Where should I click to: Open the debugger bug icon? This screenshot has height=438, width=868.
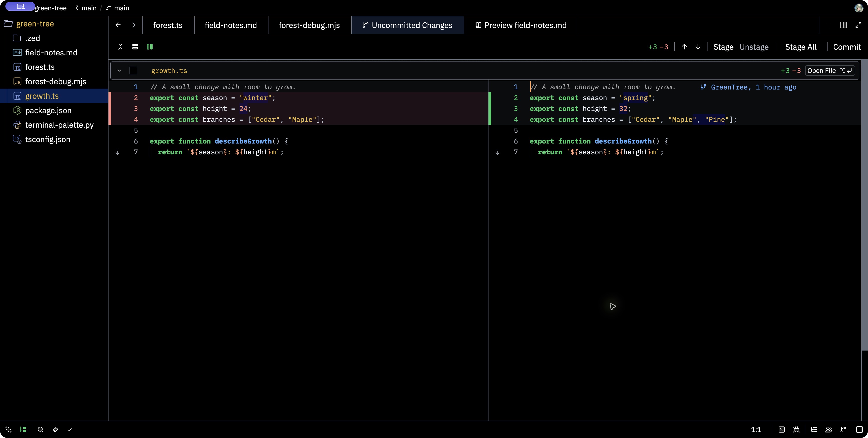click(x=796, y=430)
